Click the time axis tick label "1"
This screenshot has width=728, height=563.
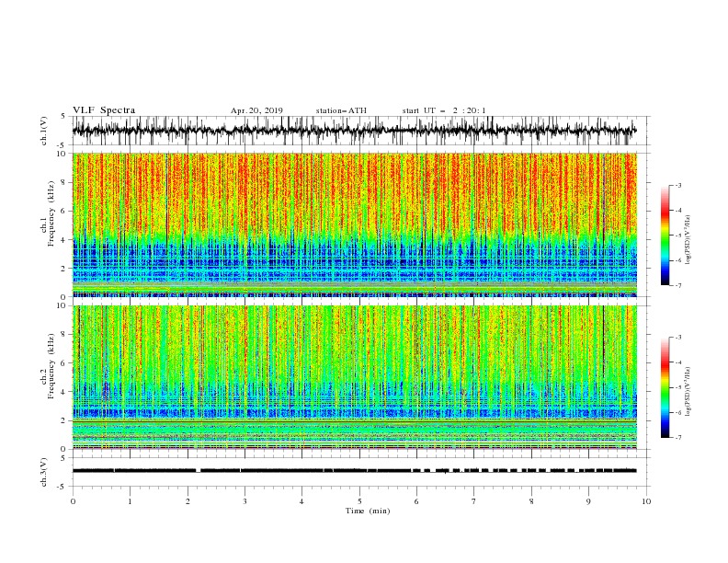(x=130, y=501)
